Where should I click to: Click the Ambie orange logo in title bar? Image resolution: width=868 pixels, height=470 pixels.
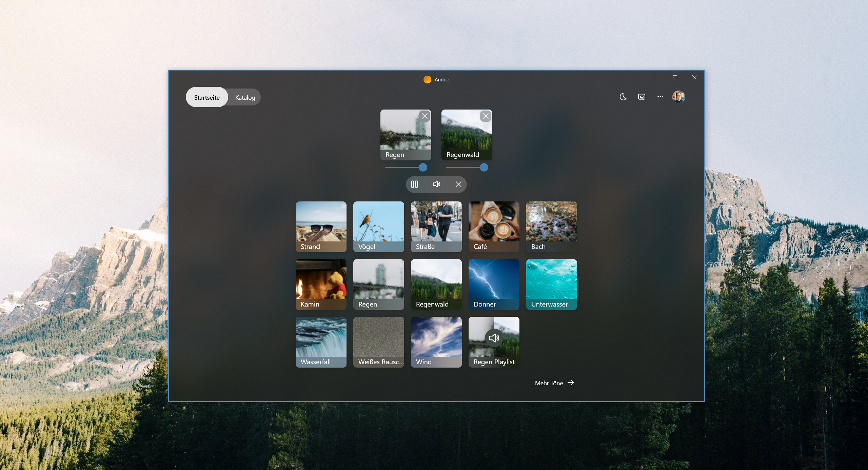pyautogui.click(x=427, y=79)
